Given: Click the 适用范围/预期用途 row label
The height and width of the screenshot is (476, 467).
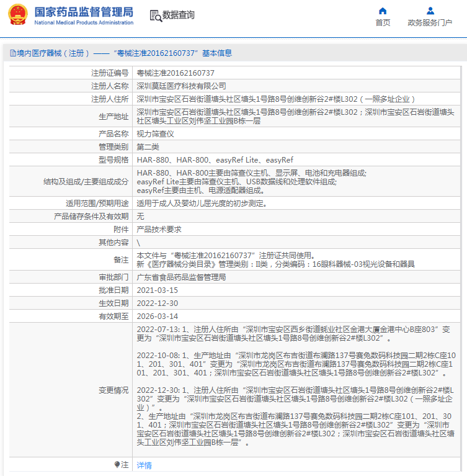Looking at the screenshot, I should 97,204.
